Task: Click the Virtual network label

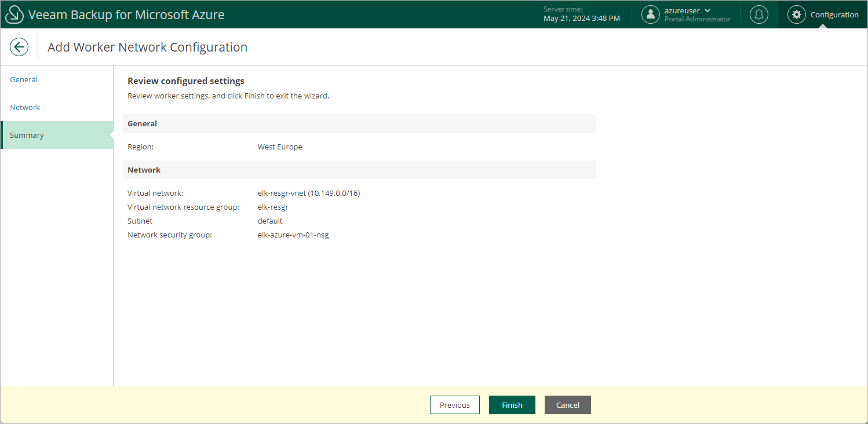Action: click(155, 193)
